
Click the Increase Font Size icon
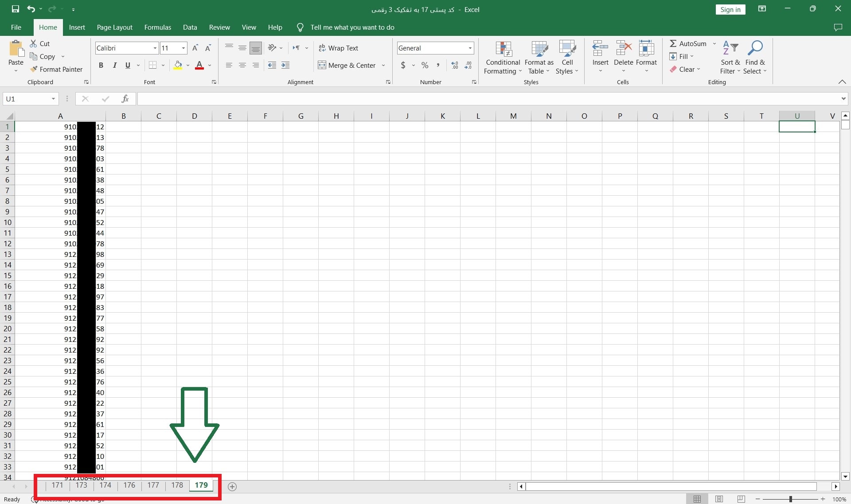[x=195, y=48]
